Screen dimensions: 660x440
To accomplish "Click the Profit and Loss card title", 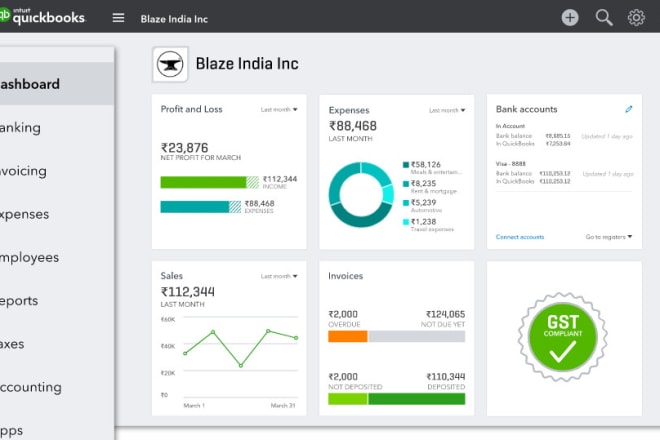I will point(192,109).
